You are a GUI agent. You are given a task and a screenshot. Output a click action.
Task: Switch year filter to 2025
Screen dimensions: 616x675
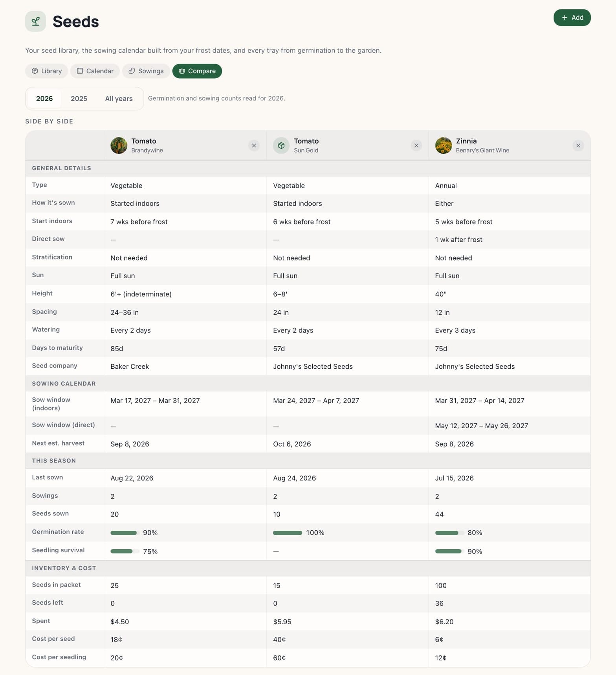pyautogui.click(x=79, y=99)
